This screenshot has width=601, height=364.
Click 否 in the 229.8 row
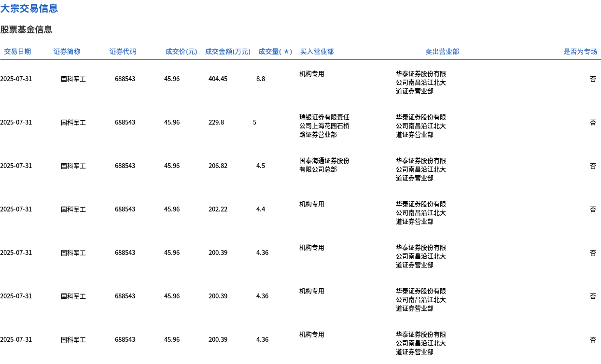click(593, 122)
